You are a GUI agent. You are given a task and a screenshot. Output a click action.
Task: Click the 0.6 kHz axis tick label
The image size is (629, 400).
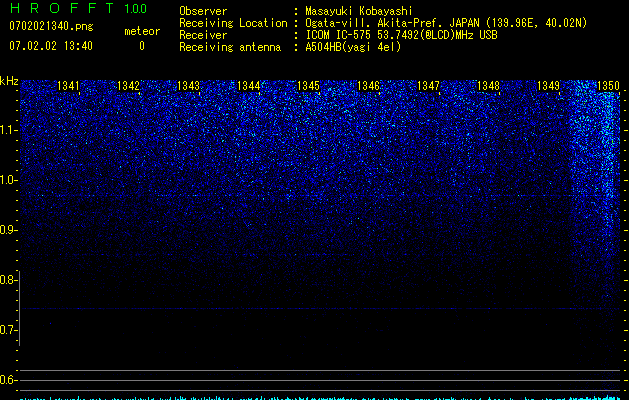[x=8, y=380]
